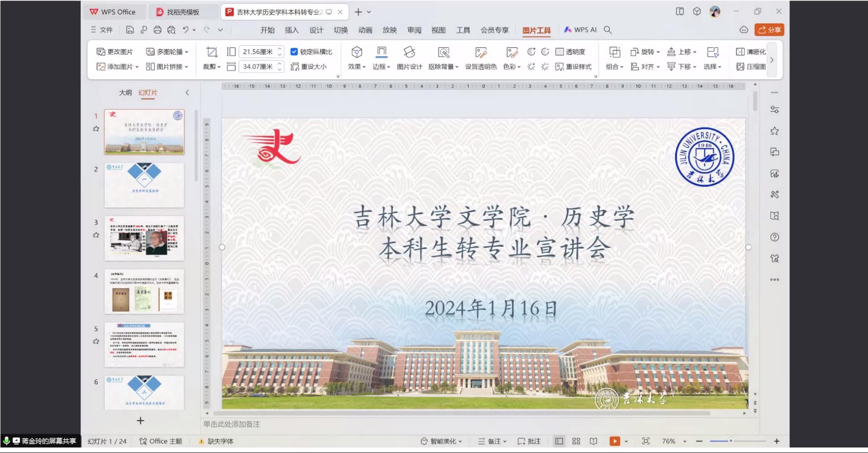Screen dimensions: 868x453
Task: Click the Share (分享) button
Action: click(x=769, y=30)
